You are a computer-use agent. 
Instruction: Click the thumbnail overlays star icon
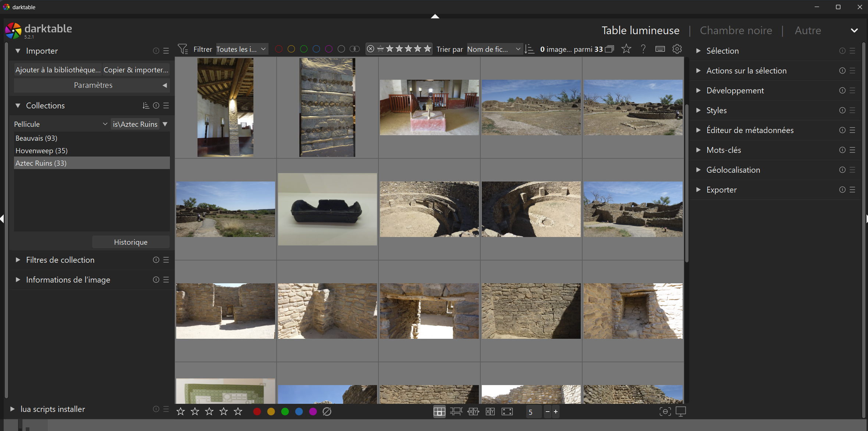[626, 49]
